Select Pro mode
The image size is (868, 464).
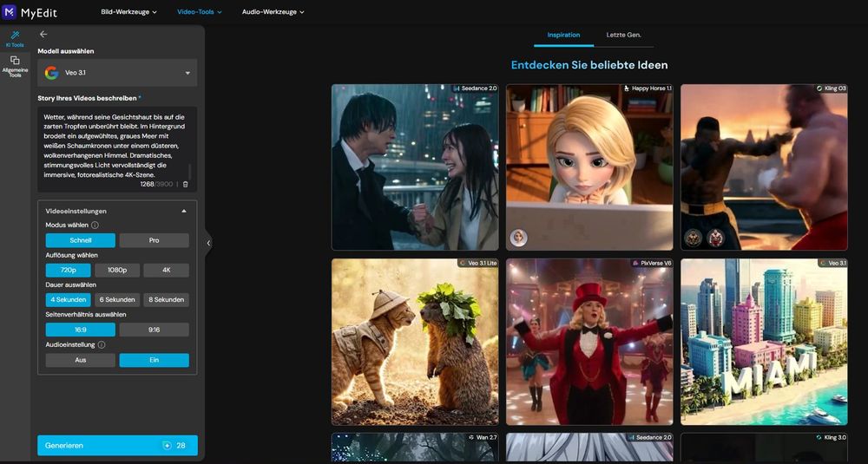(154, 240)
